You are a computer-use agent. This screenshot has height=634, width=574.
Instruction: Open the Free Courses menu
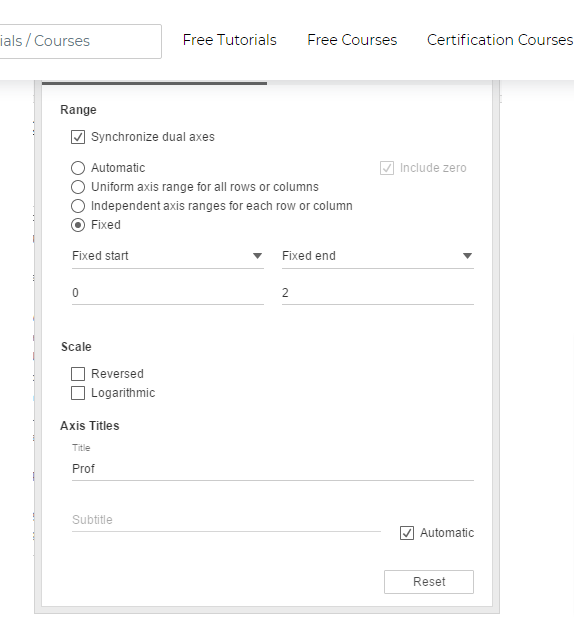point(352,40)
